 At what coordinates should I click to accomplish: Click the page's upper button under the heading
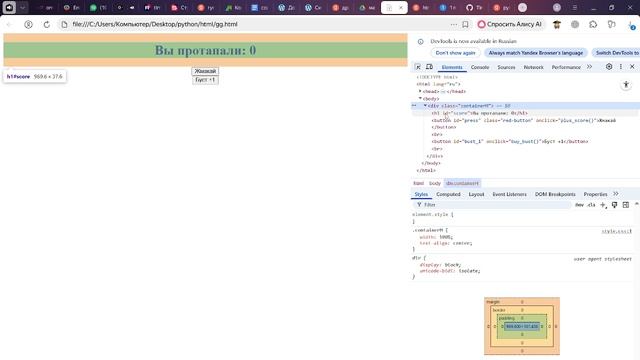205,71
